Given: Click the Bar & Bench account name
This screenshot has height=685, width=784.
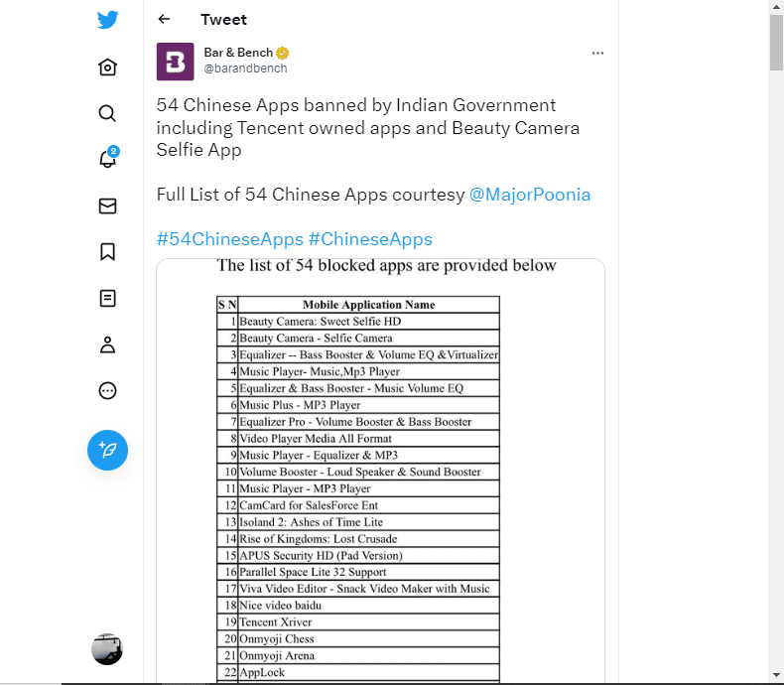Looking at the screenshot, I should click(238, 53).
